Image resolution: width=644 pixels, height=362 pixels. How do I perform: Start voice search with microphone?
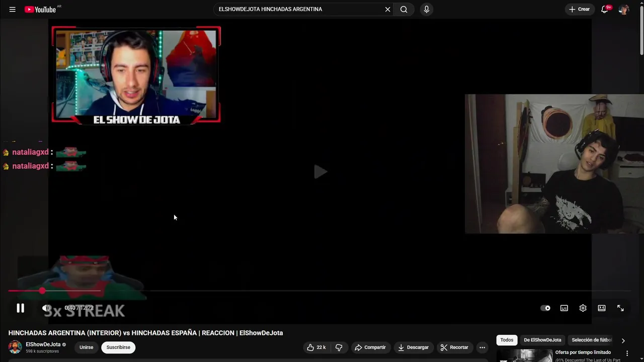[x=427, y=9]
